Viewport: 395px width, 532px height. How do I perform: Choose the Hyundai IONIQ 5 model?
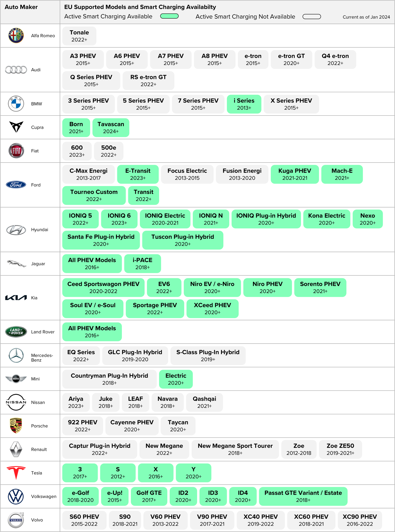tap(80, 219)
